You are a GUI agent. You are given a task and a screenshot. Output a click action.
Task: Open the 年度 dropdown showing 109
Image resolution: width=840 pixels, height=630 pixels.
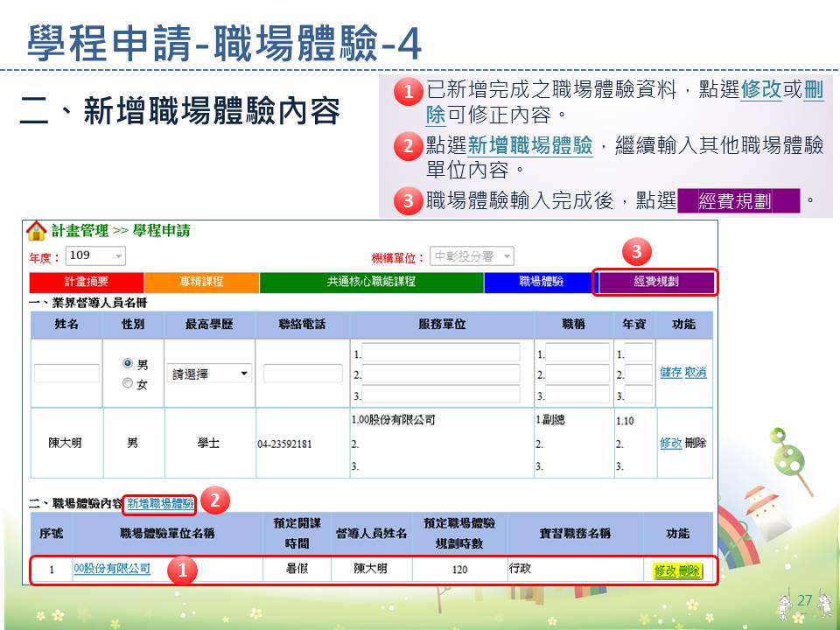(96, 256)
